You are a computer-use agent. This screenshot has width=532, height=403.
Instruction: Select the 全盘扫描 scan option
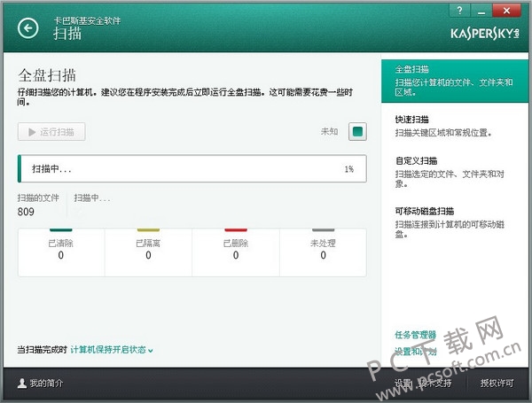click(x=455, y=81)
